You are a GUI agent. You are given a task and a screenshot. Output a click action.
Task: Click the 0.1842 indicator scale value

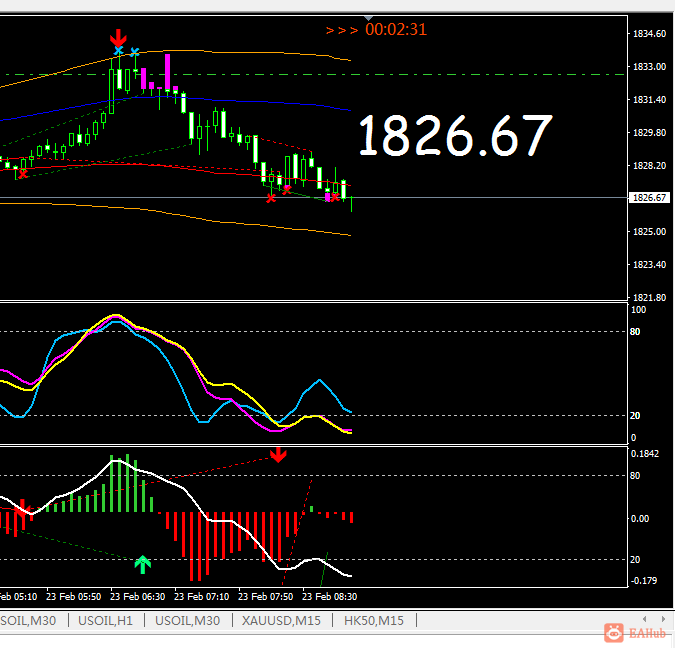coord(644,453)
